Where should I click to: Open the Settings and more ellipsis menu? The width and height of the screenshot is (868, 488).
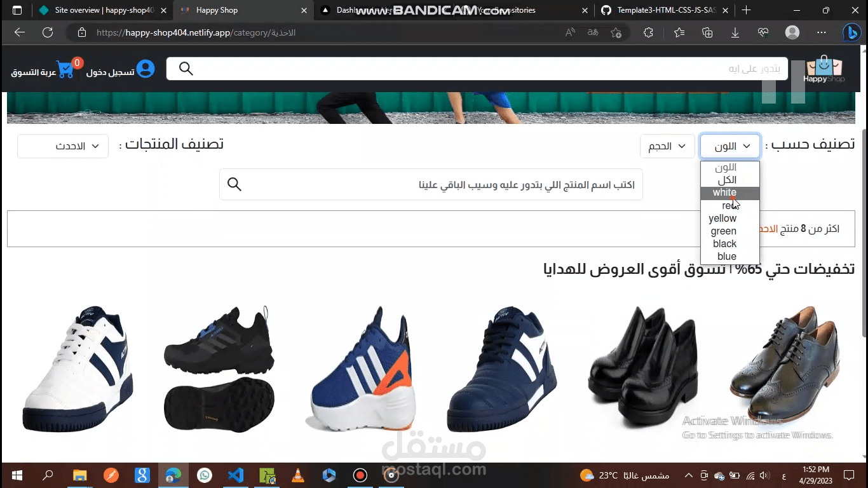pos(822,32)
